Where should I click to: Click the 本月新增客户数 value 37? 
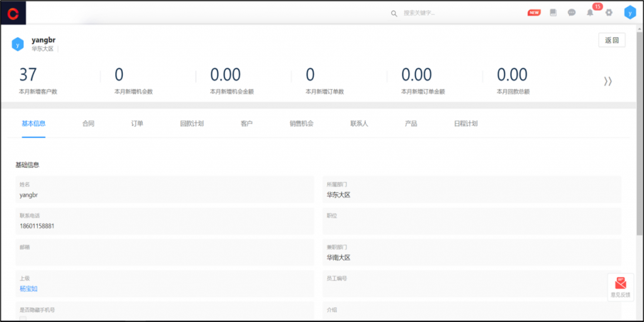28,75
